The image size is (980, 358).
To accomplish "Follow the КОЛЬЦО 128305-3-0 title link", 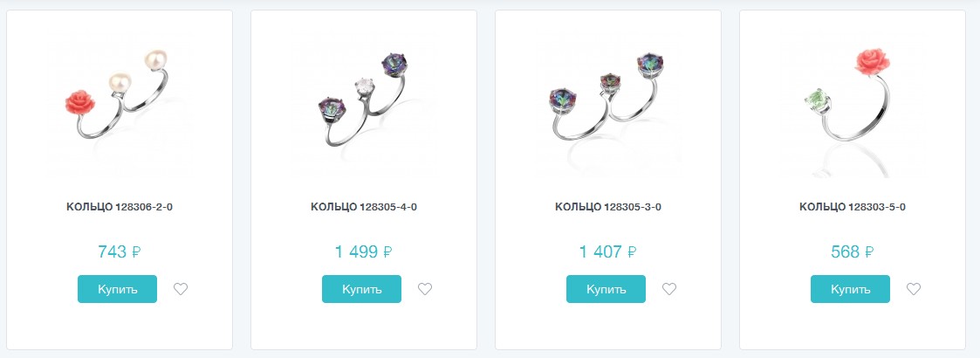I will 608,207.
